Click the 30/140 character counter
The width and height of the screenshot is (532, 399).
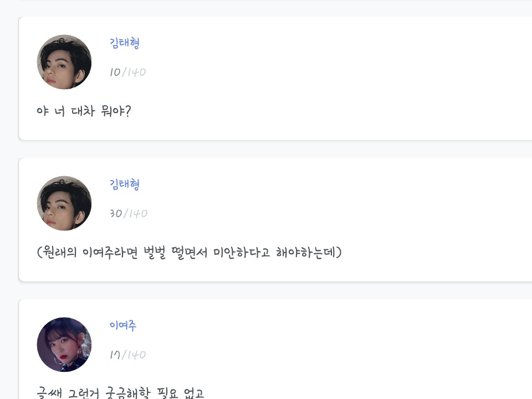click(129, 213)
